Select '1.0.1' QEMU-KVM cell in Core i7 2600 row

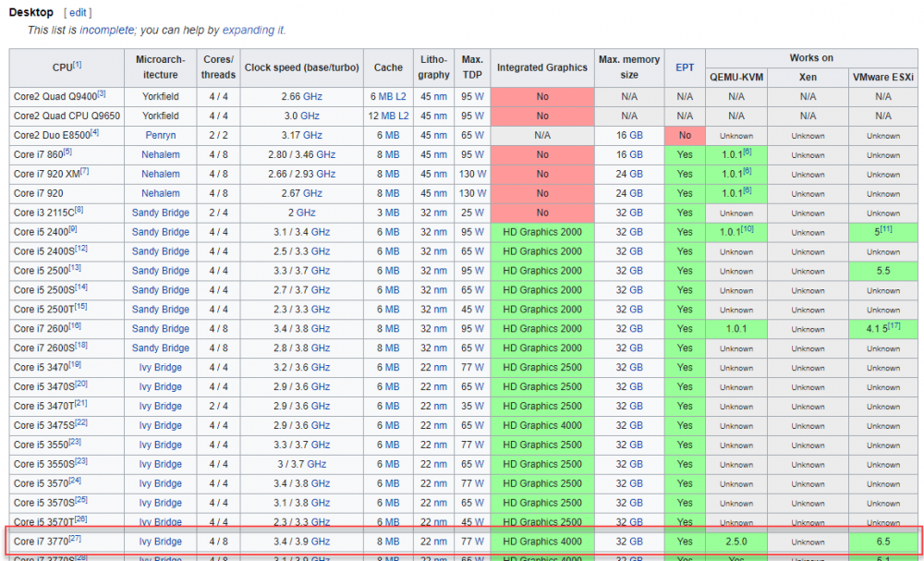tap(736, 329)
